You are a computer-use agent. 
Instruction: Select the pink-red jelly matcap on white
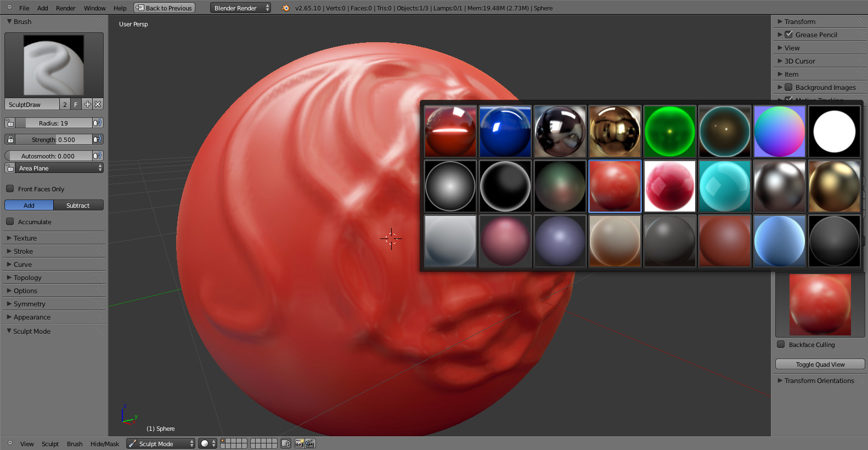pyautogui.click(x=670, y=186)
